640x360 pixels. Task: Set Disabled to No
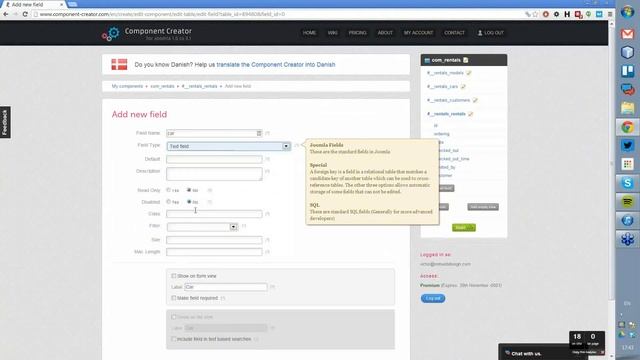[x=189, y=202]
